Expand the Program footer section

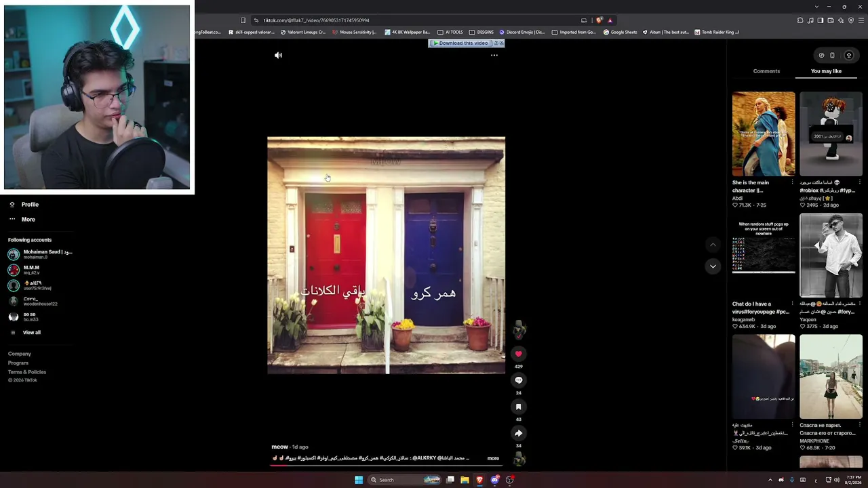18,363
